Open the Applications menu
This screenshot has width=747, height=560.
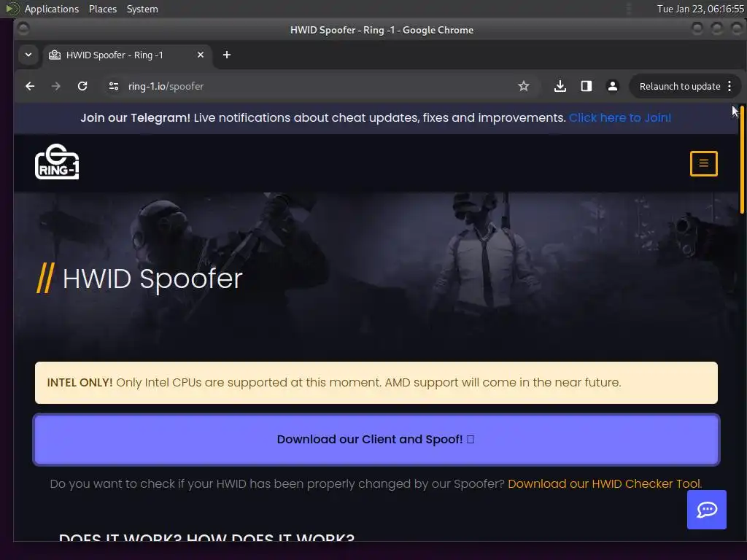[x=52, y=9]
